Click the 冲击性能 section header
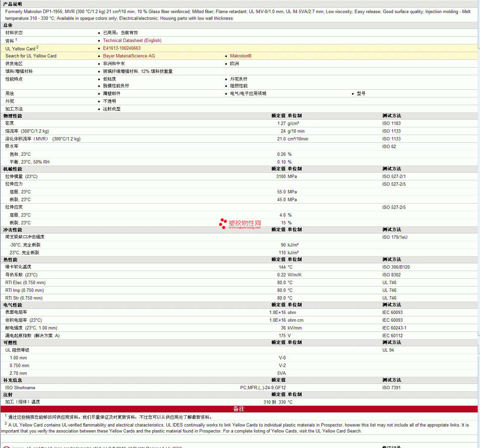This screenshot has height=448, width=480. (x=12, y=230)
